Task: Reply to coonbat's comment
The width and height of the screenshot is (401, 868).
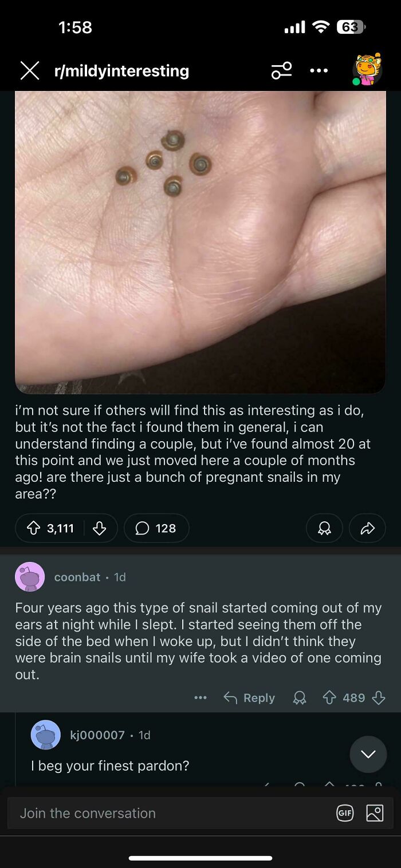Action: coord(249,697)
